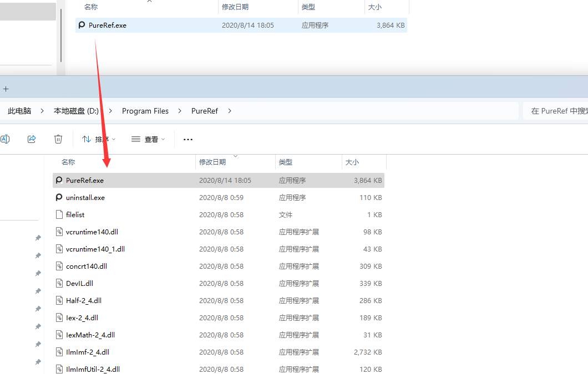588x374 pixels.
Task: Click PureRef.exe icon in upper window
Action: click(82, 25)
